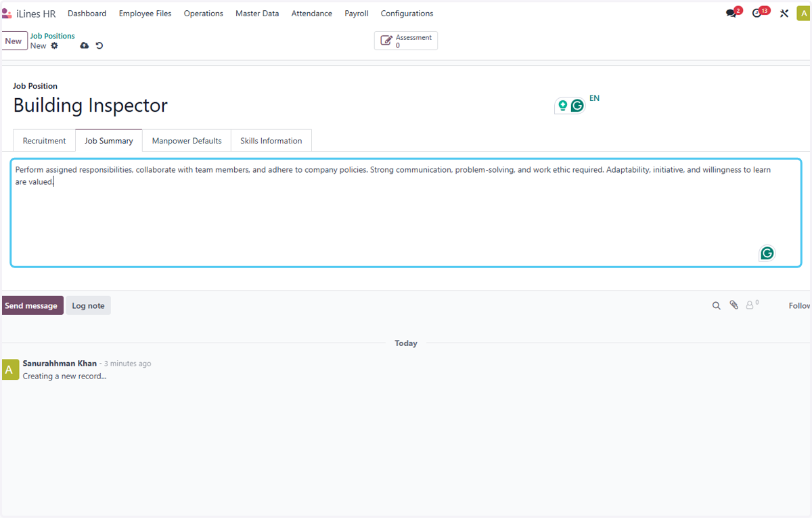The height and width of the screenshot is (518, 812).
Task: Open the user avatar menu
Action: pos(803,14)
